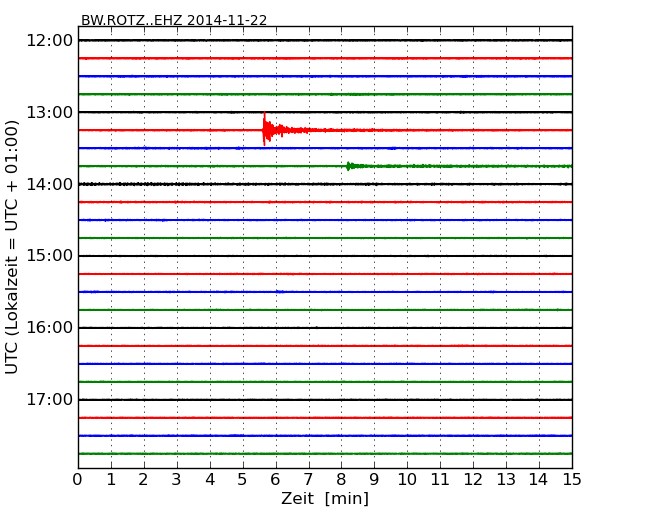This screenshot has width=650, height=520.
Task: Click the 14:00 time label
Action: 50,184
